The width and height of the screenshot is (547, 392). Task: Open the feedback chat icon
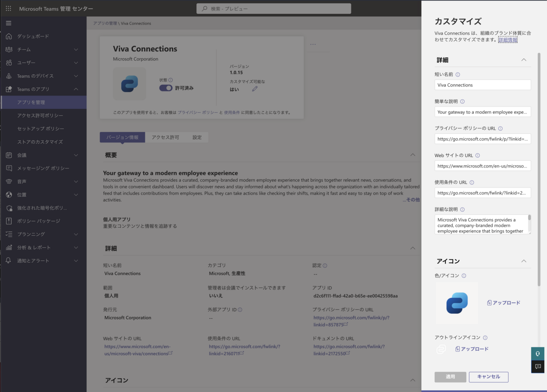tap(538, 367)
